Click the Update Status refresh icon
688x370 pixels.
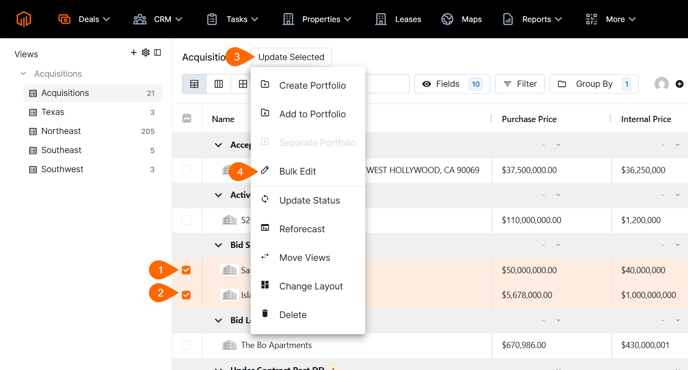265,199
